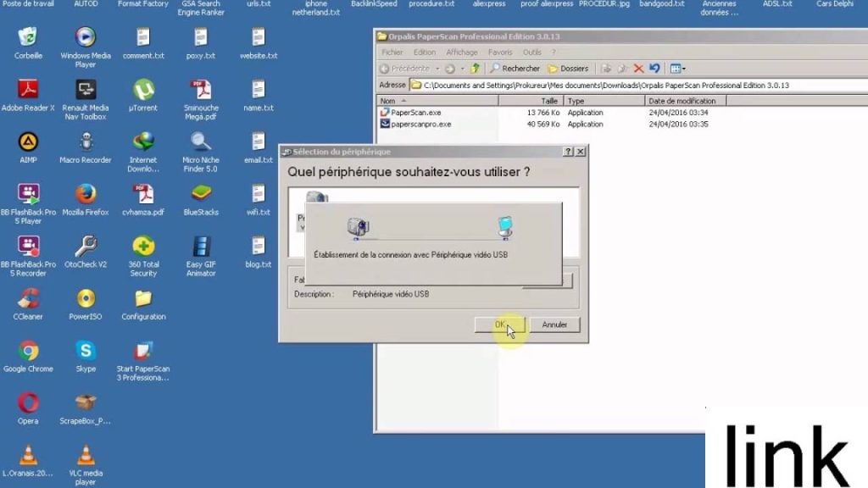This screenshot has width=868, height=488.
Task: Launch BB FlashBack Pro 5 Recorder
Action: (28, 247)
